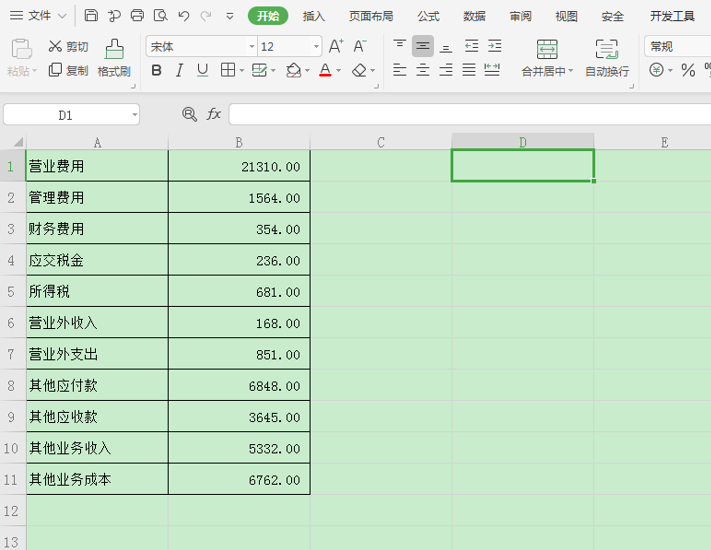Viewport: 711px width, 550px height.
Task: Click the Paste clipboard icon
Action: tap(21, 49)
